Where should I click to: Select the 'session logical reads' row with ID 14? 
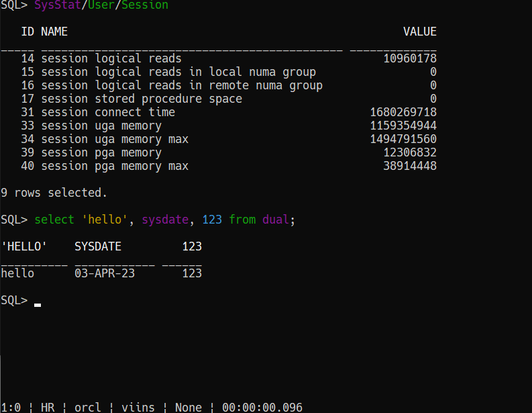111,58
